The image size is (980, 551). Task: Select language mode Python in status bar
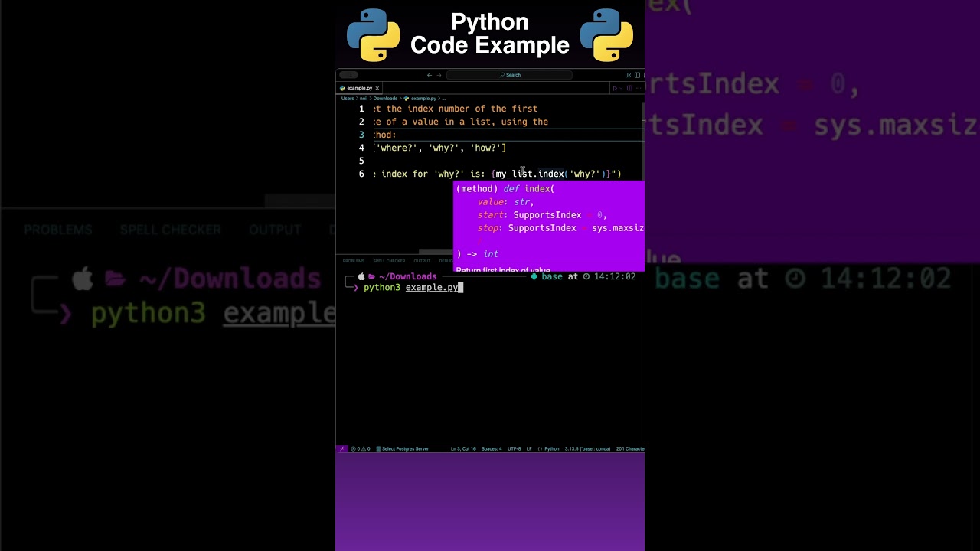(x=548, y=448)
